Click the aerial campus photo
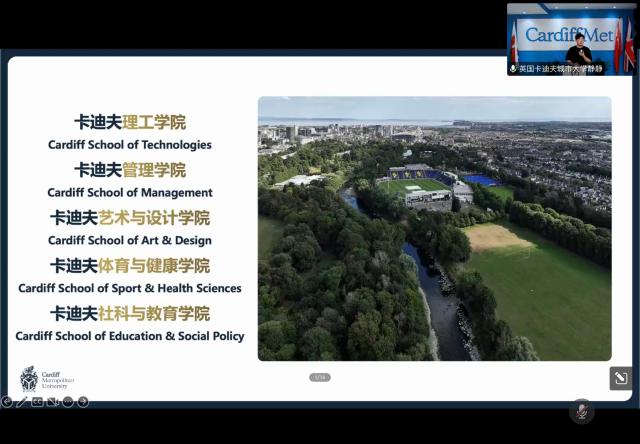Screen dimensions: 640x444 [x=435, y=229]
